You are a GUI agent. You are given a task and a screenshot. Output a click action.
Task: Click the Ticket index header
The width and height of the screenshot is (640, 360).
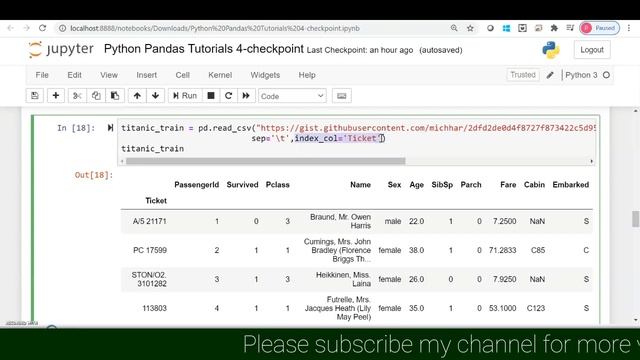(156, 200)
